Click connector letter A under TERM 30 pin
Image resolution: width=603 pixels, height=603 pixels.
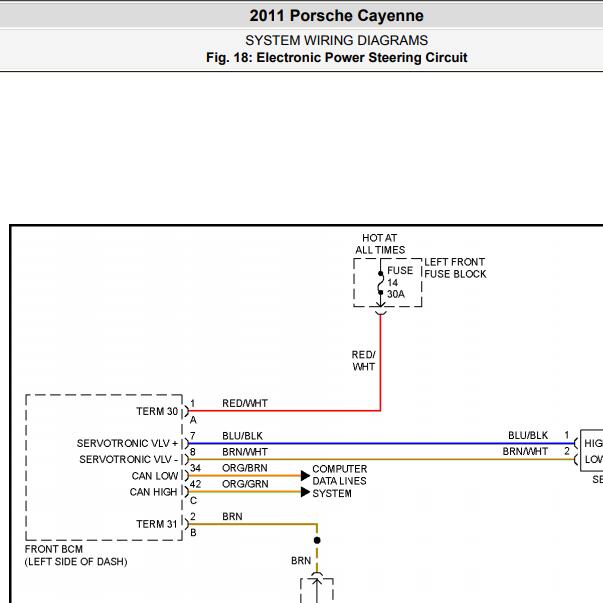tap(193, 420)
